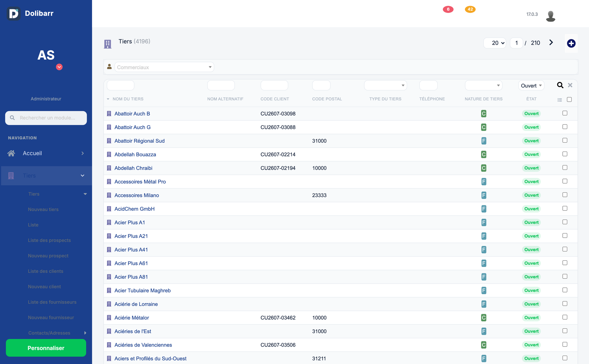The width and height of the screenshot is (589, 364).
Task: Sort by Code client column header
Action: 275,99
